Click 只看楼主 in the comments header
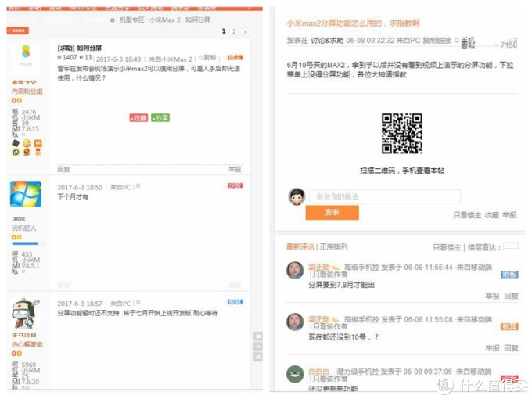This screenshot has width=532, height=399. (447, 247)
